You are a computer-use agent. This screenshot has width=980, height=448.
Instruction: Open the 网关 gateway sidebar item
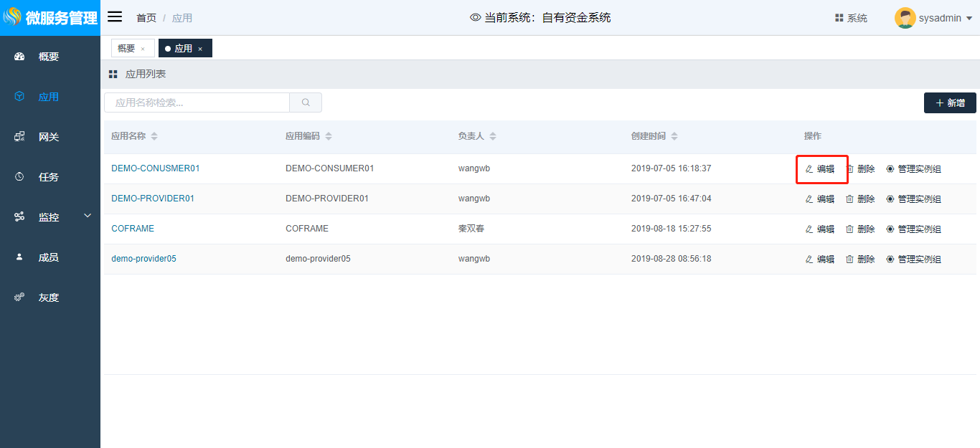click(49, 137)
